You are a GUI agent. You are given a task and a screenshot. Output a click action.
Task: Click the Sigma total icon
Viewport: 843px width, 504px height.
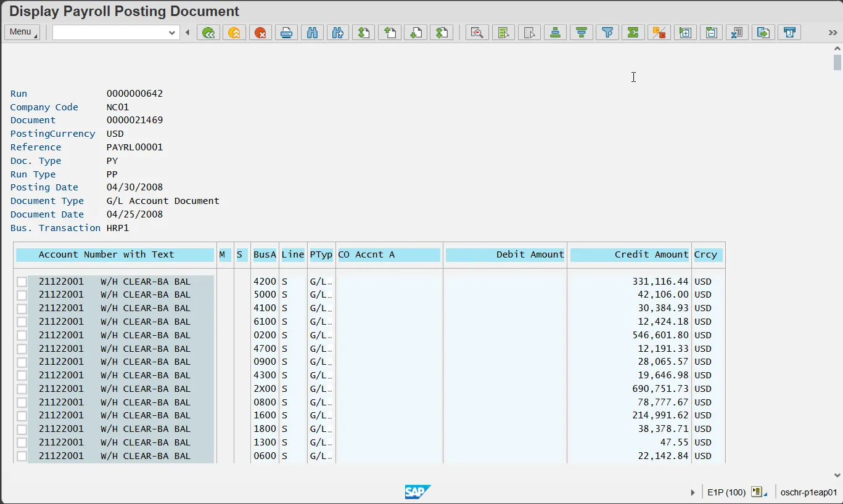pos(633,33)
